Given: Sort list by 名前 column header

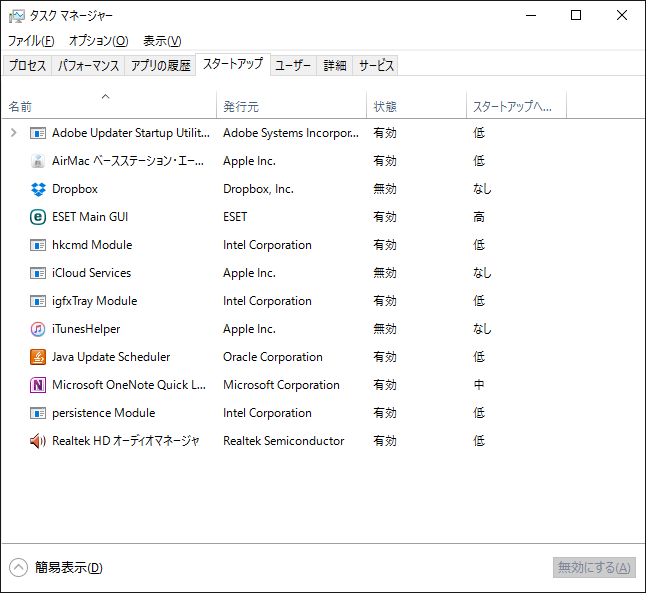Looking at the screenshot, I should 21,106.
